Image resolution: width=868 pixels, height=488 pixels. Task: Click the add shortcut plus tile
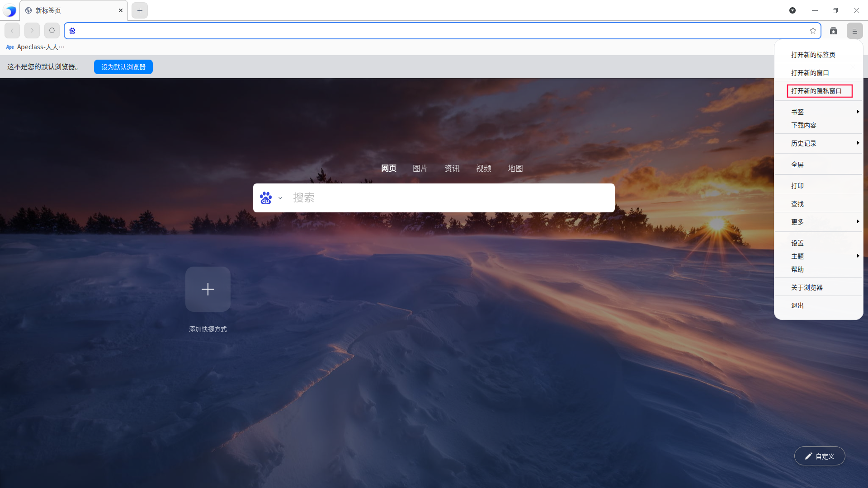coord(208,289)
